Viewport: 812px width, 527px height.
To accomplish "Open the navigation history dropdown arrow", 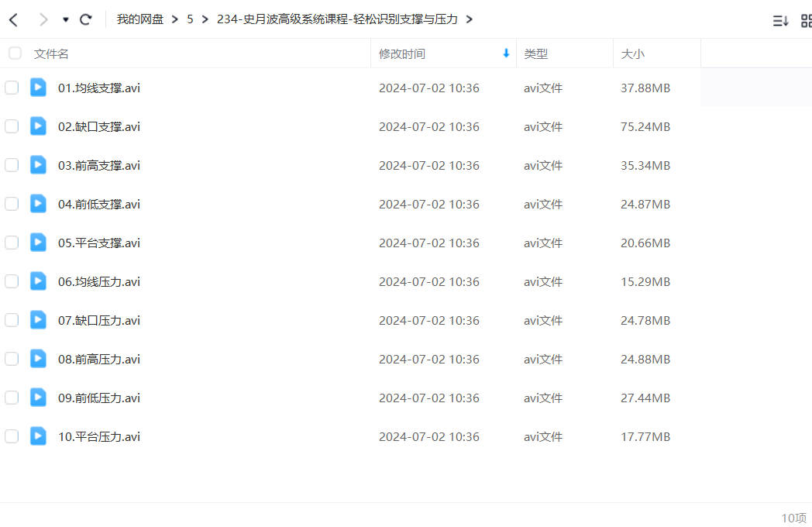I will (66, 19).
